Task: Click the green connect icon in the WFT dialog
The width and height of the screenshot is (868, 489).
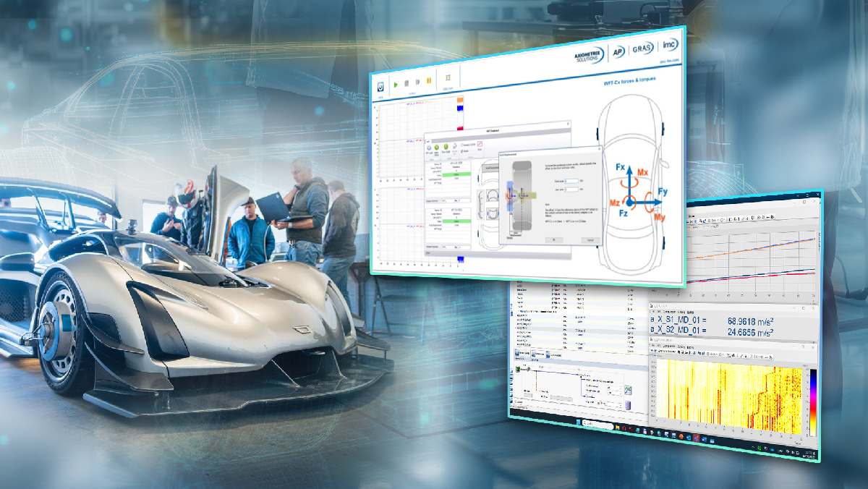Action: click(x=436, y=146)
